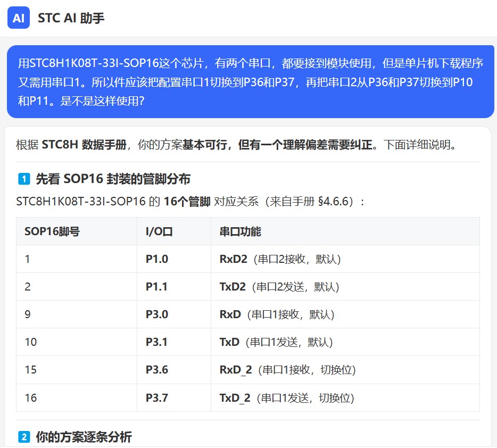Click the TxD (串口1发送，默认) cell

[345, 342]
